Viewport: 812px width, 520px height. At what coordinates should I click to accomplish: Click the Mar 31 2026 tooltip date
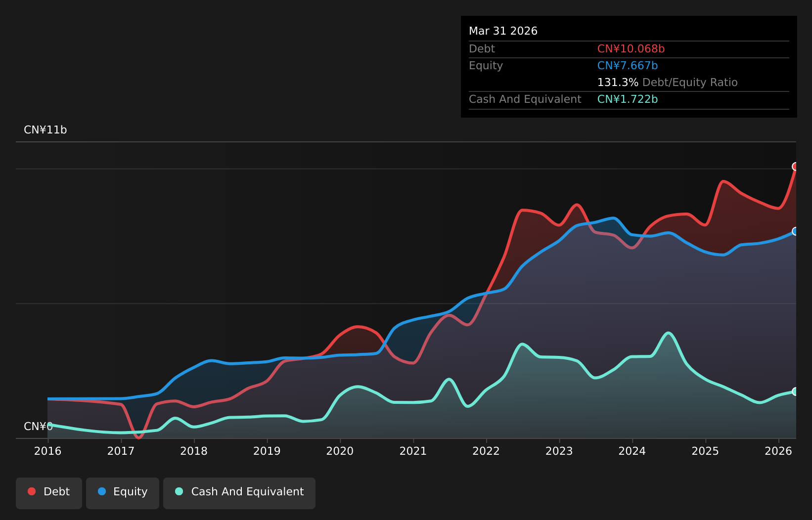pyautogui.click(x=503, y=31)
